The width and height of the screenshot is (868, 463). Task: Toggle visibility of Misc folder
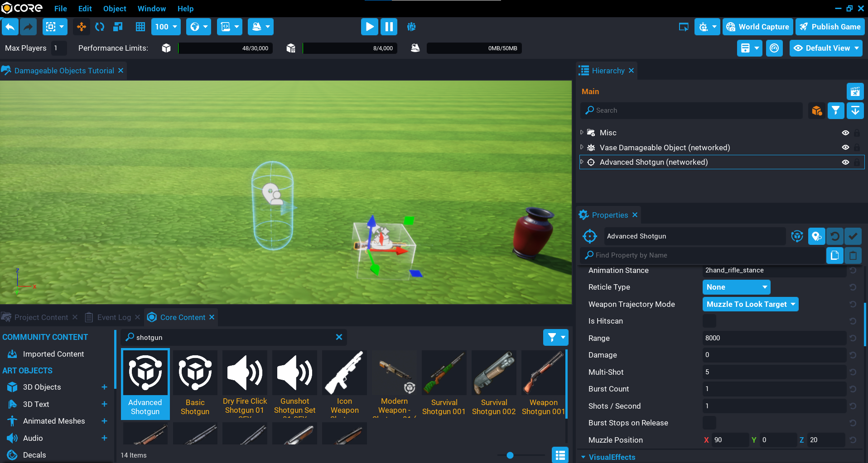(x=845, y=133)
